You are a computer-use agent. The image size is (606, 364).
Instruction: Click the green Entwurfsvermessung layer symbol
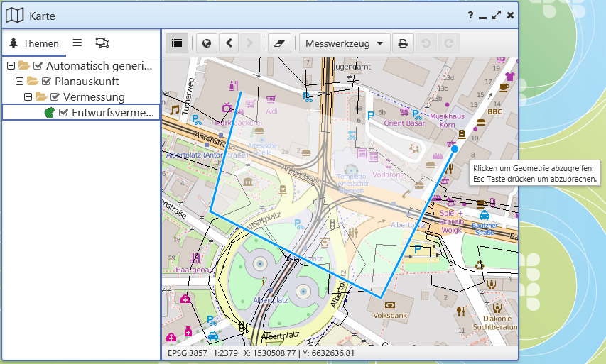click(x=50, y=113)
